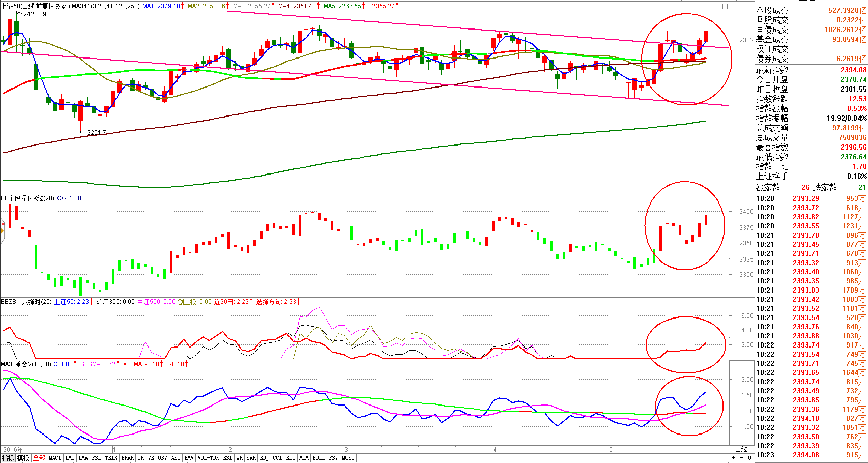Click the 上证换手 value 0.16%
The image size is (868, 463).
[857, 176]
